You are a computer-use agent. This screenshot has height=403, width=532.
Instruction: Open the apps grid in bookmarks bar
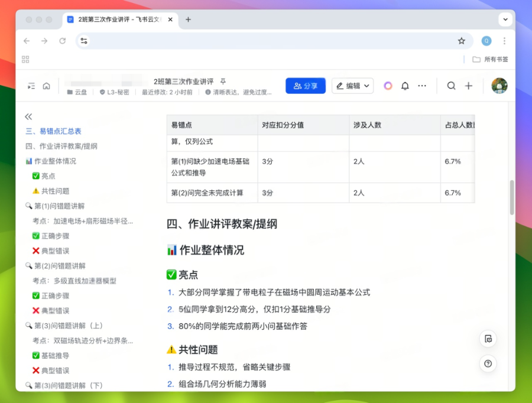(25, 59)
